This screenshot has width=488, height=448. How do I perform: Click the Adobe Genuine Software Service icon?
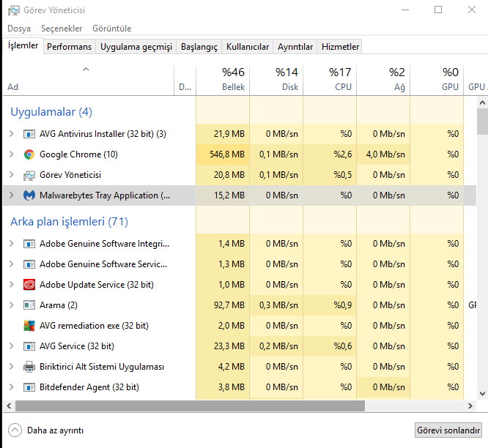pyautogui.click(x=29, y=264)
